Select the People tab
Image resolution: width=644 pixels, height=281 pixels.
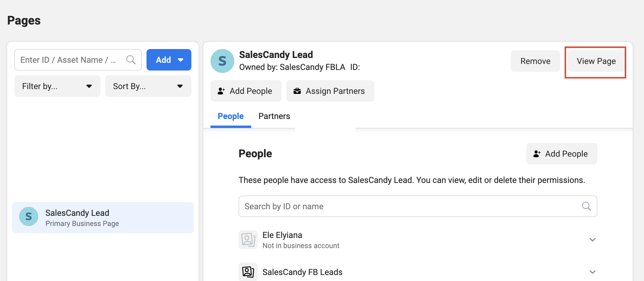click(231, 116)
